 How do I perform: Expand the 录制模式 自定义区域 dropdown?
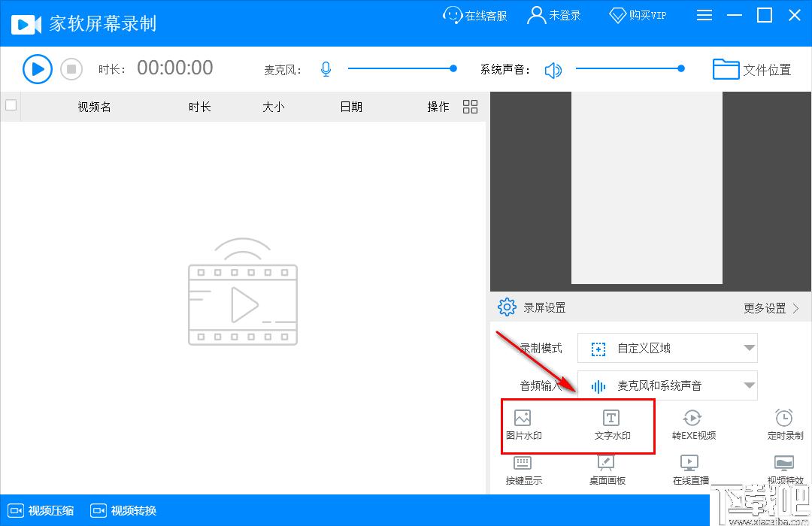(668, 348)
